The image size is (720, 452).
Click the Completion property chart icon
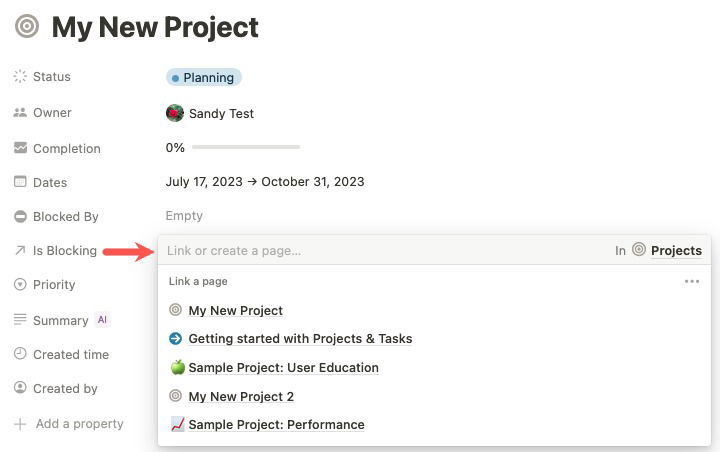tap(20, 148)
